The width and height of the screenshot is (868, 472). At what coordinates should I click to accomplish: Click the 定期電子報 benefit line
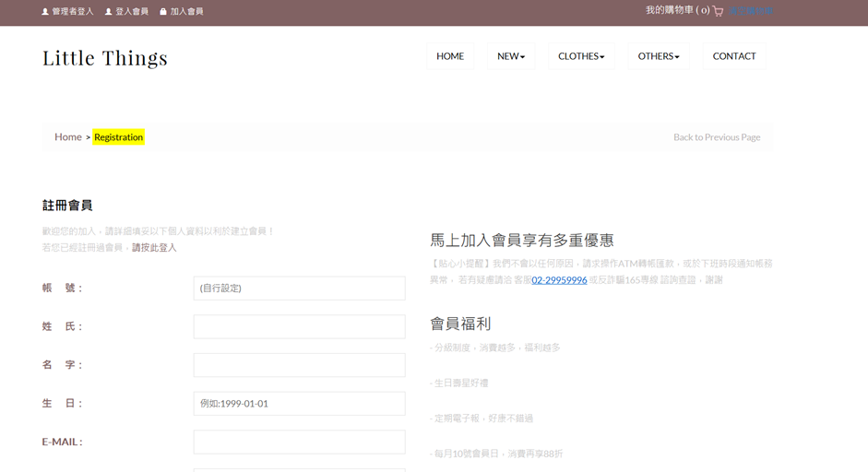pyautogui.click(x=482, y=419)
